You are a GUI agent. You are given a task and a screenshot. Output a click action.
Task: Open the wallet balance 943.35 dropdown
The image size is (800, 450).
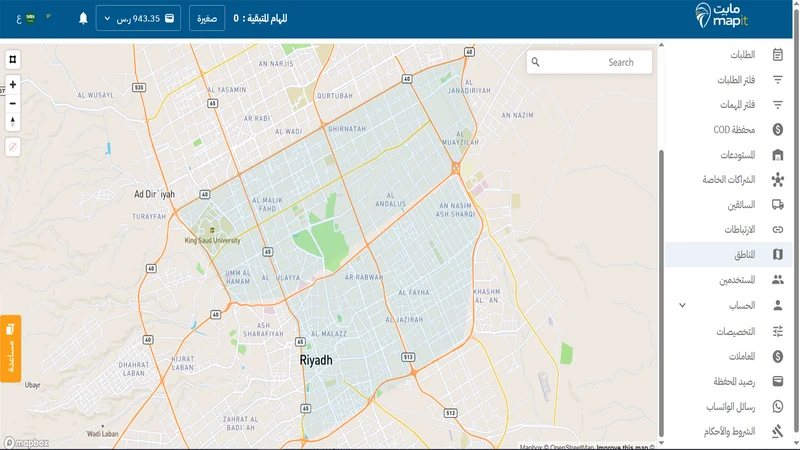[138, 18]
